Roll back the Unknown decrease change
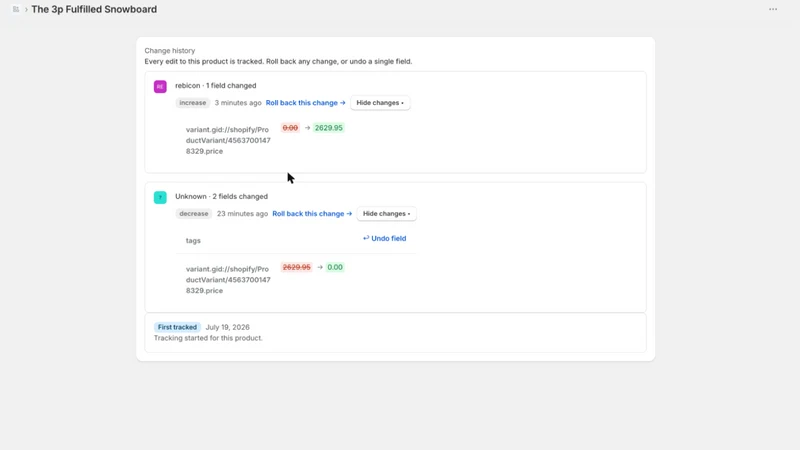This screenshot has height=450, width=800. [x=312, y=213]
